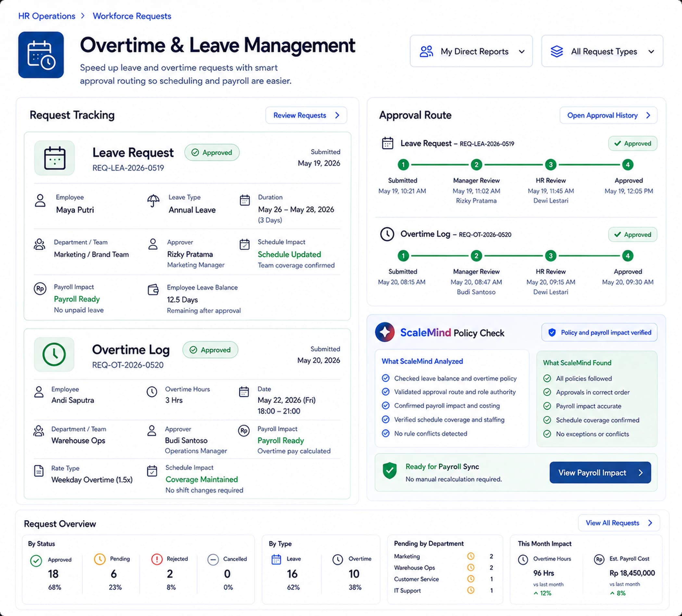Viewport: 682px width, 616px height.
Task: Click the umbrella icon beside Leave Type
Action: [x=153, y=201]
